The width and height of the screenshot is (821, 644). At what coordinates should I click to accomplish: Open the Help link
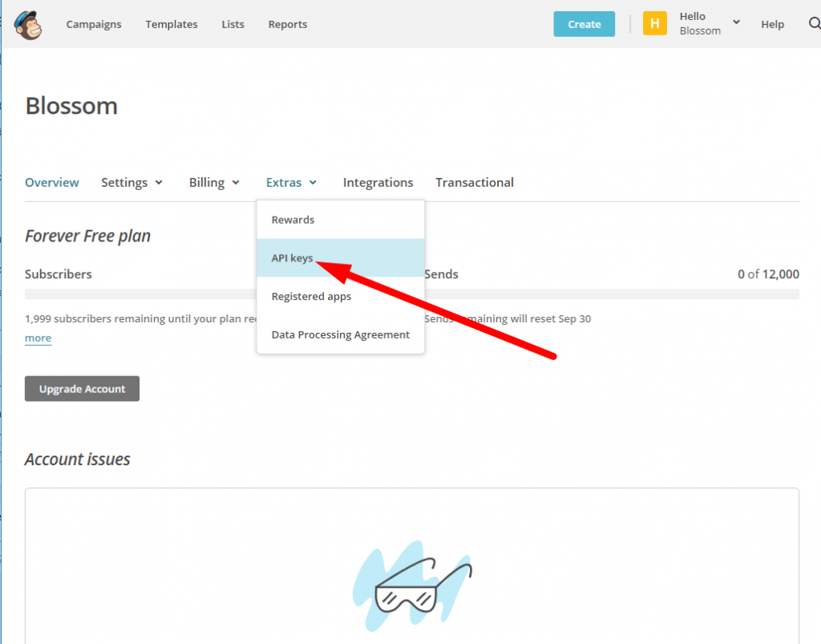(772, 24)
